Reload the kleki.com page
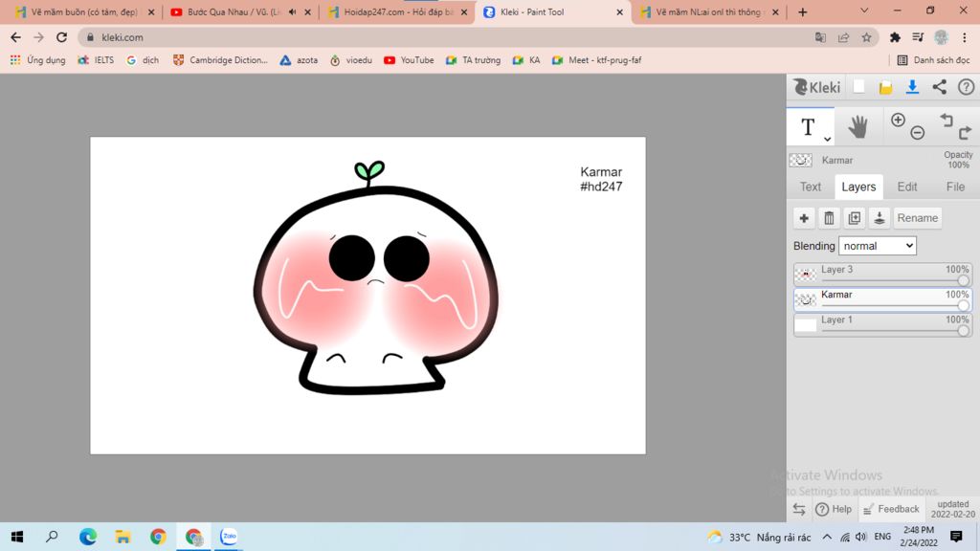980x551 pixels. click(61, 37)
